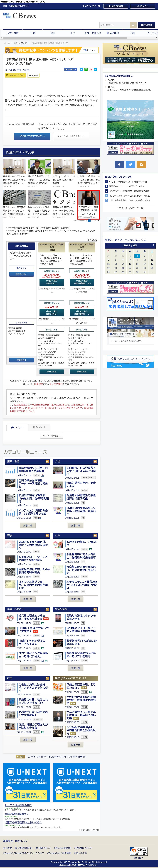Expand アクセスランキング一覧 link
Screen dimensions: 158x868
point(130,208)
